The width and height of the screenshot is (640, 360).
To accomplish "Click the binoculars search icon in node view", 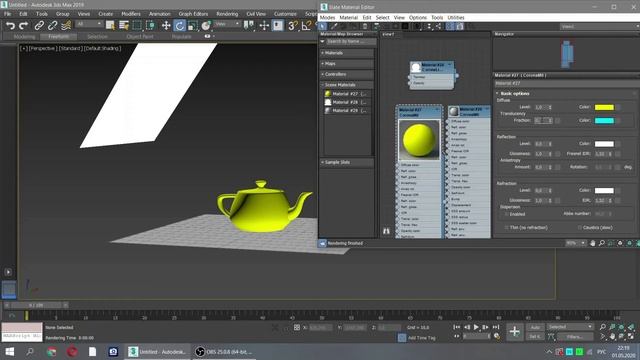I will pos(386,231).
